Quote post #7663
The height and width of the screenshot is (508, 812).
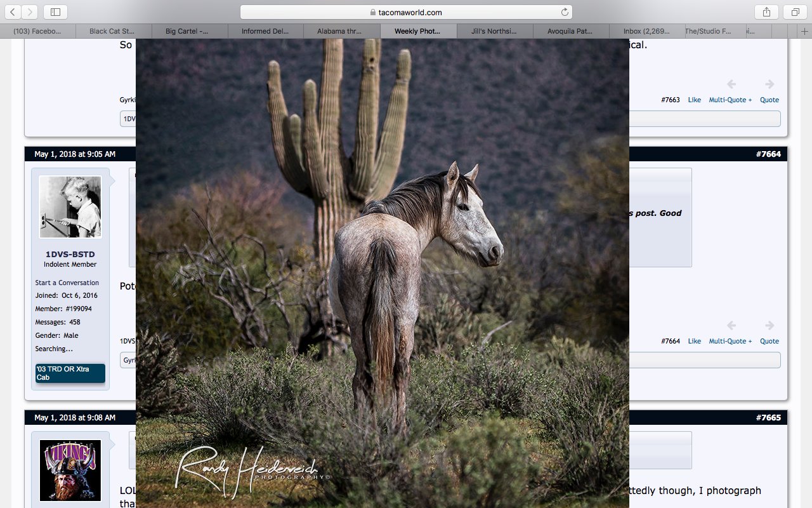click(x=769, y=100)
